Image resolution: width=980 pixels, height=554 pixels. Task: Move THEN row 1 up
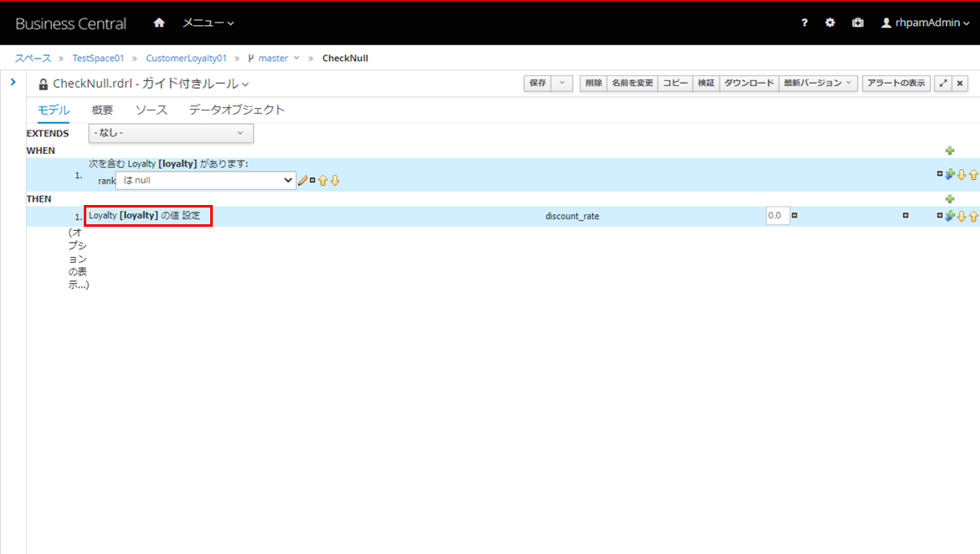click(974, 216)
